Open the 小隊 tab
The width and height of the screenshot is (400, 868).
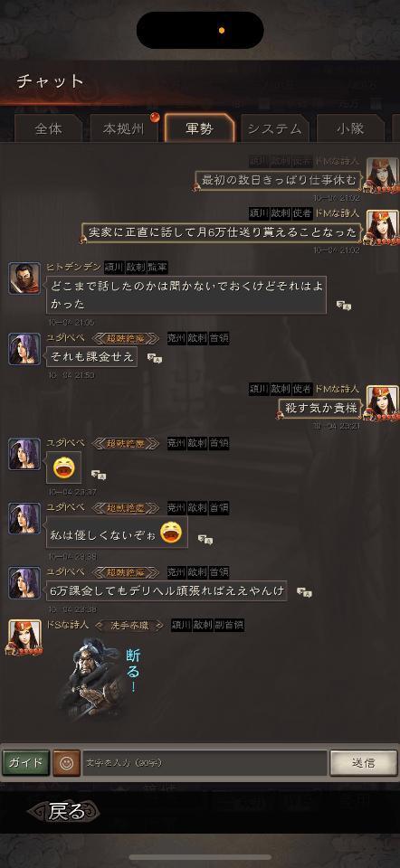(350, 129)
